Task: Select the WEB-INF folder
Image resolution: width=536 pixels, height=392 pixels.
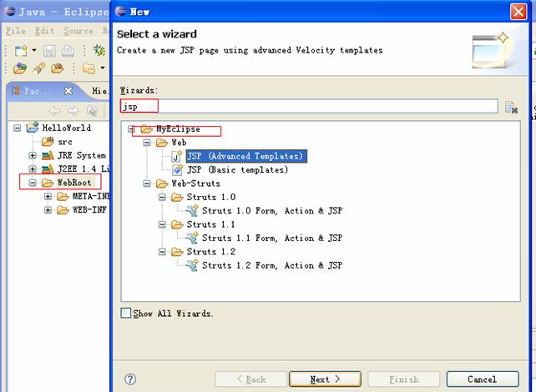Action: pyautogui.click(x=89, y=210)
